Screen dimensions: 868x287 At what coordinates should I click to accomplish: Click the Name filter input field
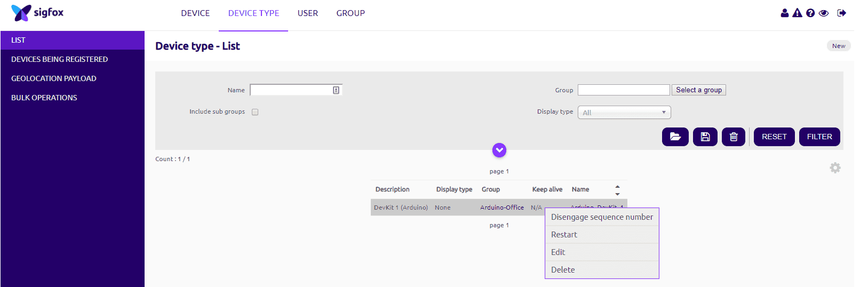click(x=291, y=90)
